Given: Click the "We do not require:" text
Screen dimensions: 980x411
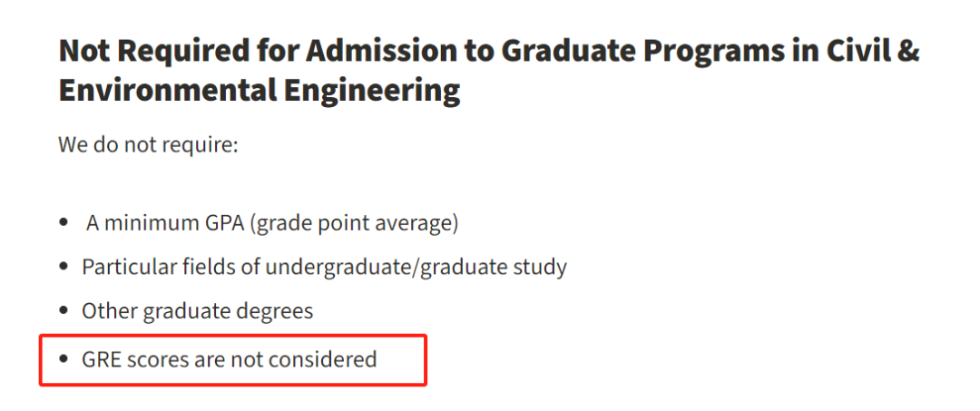Looking at the screenshot, I should pyautogui.click(x=148, y=144).
